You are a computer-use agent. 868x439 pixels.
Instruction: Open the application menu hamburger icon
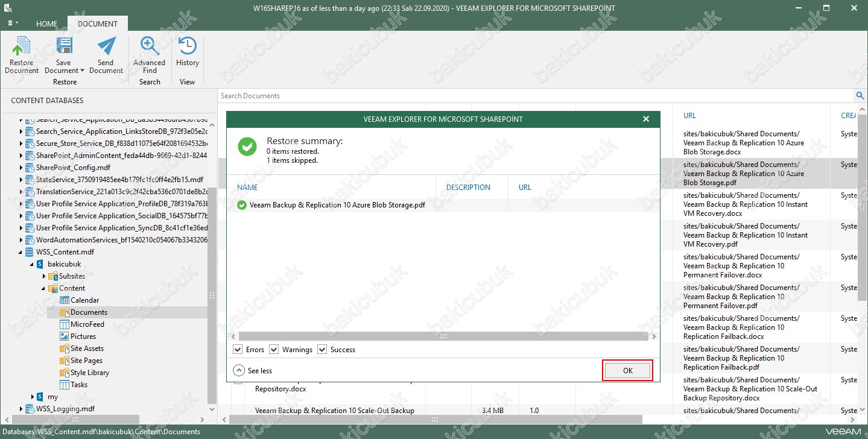tap(11, 23)
